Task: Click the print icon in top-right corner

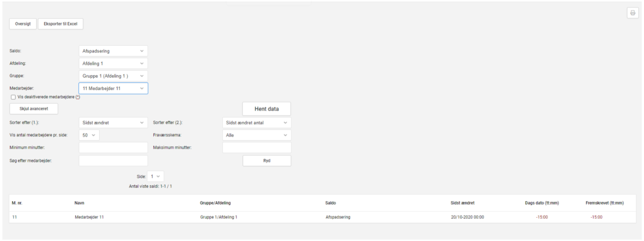Action: tap(632, 13)
